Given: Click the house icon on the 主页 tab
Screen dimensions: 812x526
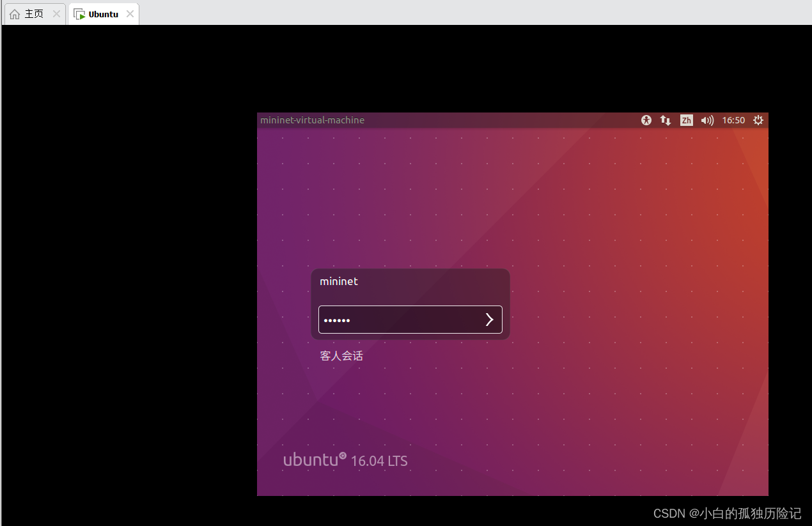Looking at the screenshot, I should (14, 13).
